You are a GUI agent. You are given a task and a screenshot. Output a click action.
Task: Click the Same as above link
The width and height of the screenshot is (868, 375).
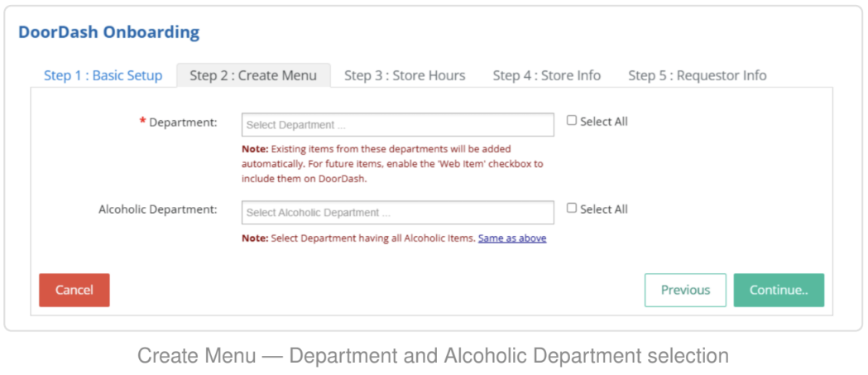(512, 238)
